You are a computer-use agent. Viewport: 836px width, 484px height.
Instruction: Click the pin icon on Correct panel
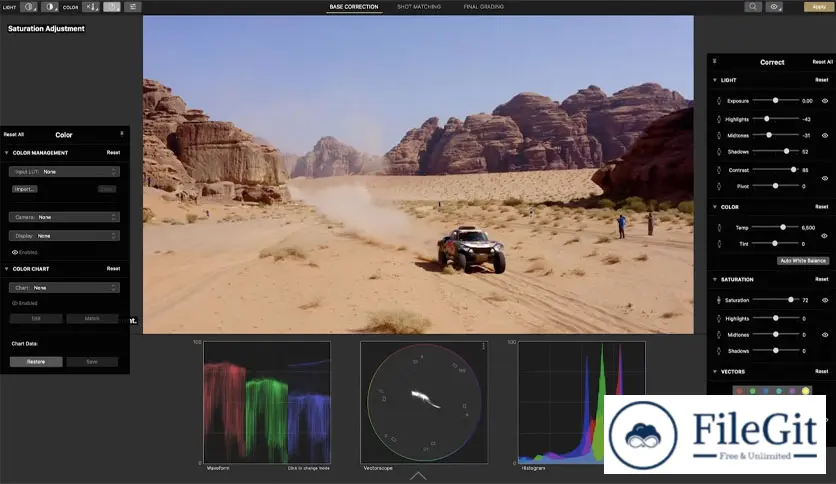(714, 62)
